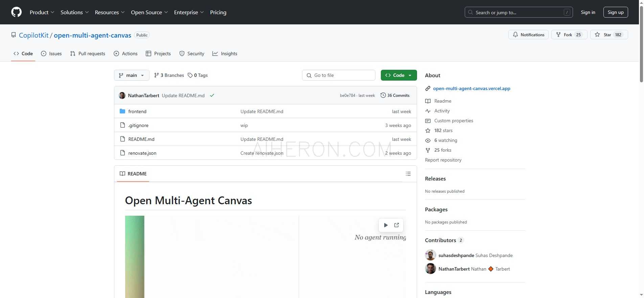Switch to the Insights tab
Image resolution: width=644 pixels, height=298 pixels.
coord(225,54)
